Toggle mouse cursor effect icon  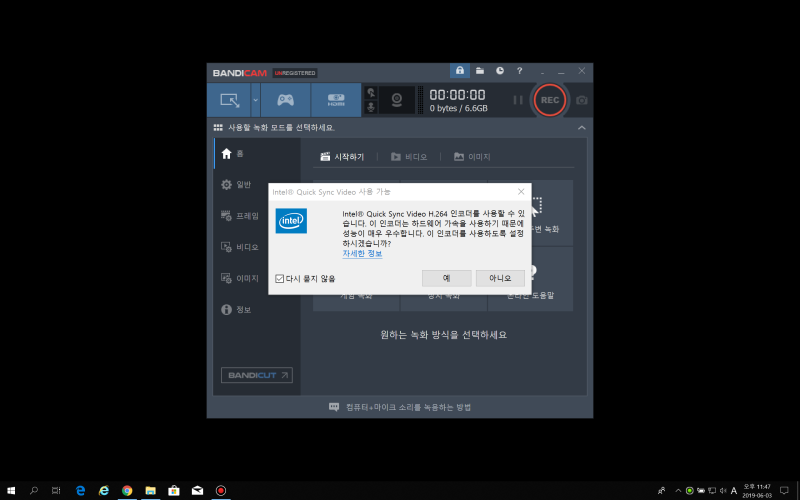coord(371,93)
